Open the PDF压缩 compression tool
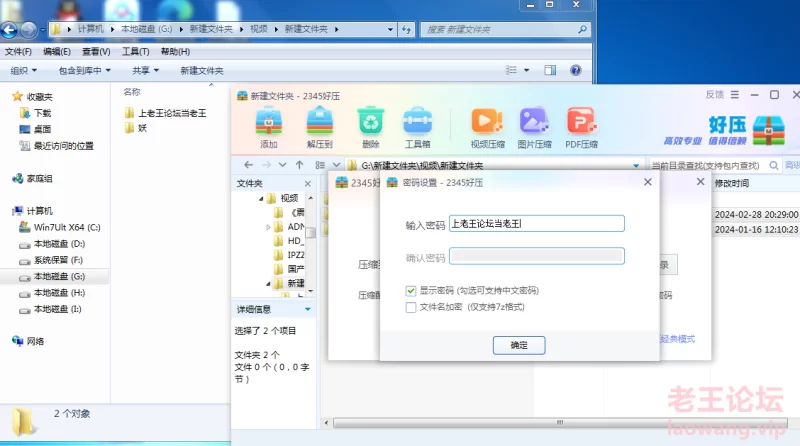This screenshot has width=800, height=446. click(581, 122)
